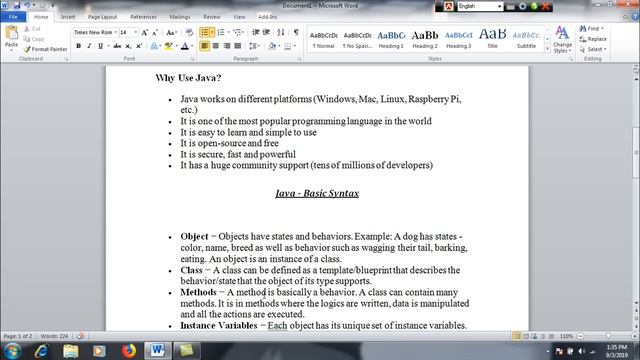The width and height of the screenshot is (640, 360).
Task: Click the Copy command
Action: 34,39
